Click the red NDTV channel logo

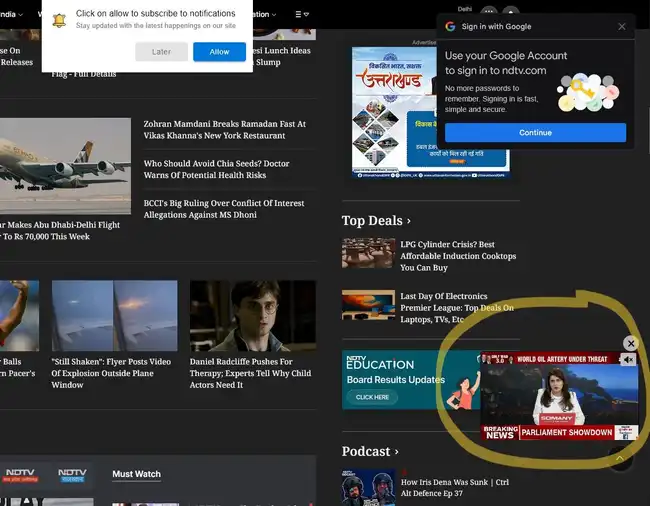20,475
